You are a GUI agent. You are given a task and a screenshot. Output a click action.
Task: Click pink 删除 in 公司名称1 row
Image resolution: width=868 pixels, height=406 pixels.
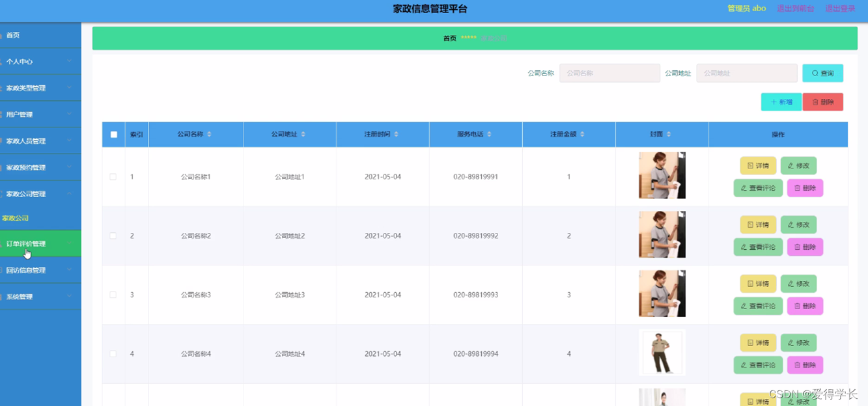click(x=805, y=188)
